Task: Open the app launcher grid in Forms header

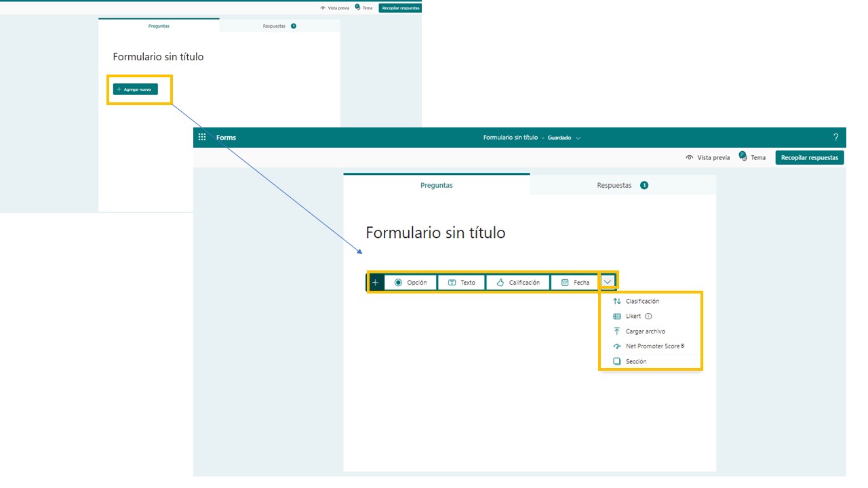Action: (x=202, y=137)
